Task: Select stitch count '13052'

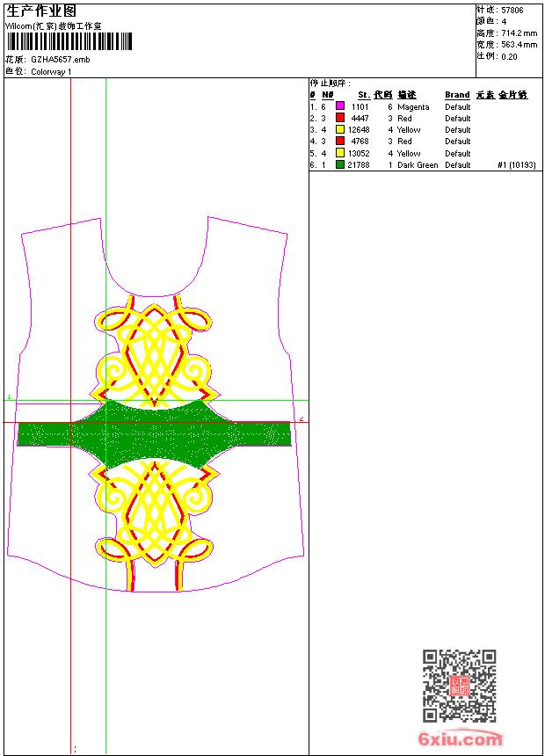Action: 359,153
